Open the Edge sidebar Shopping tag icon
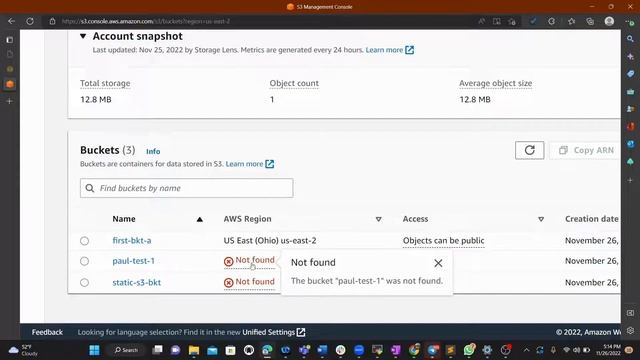The image size is (640, 360). pyautogui.click(x=630, y=74)
